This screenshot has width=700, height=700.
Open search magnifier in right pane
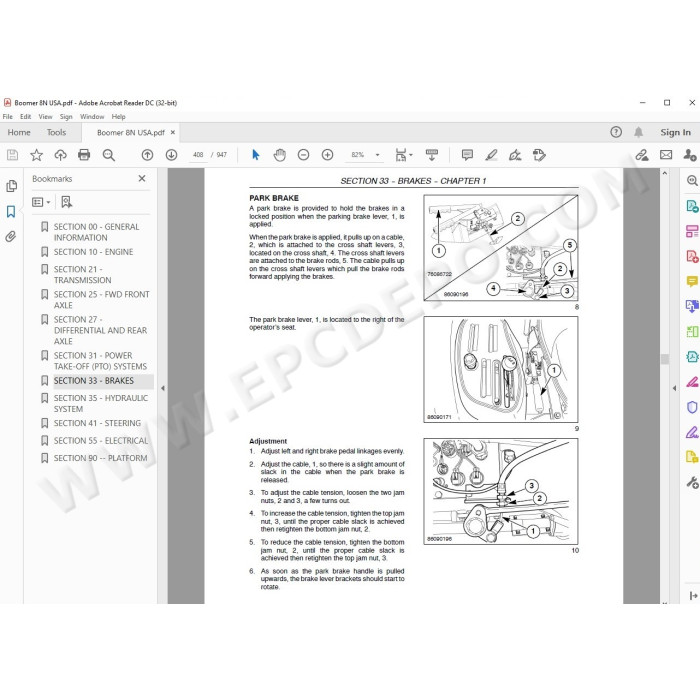692,180
